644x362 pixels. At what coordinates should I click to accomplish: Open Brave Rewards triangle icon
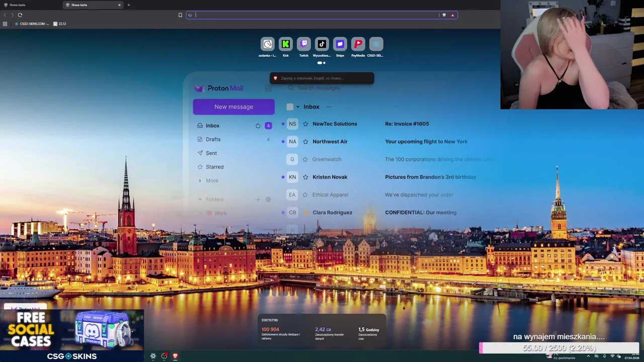pos(452,15)
